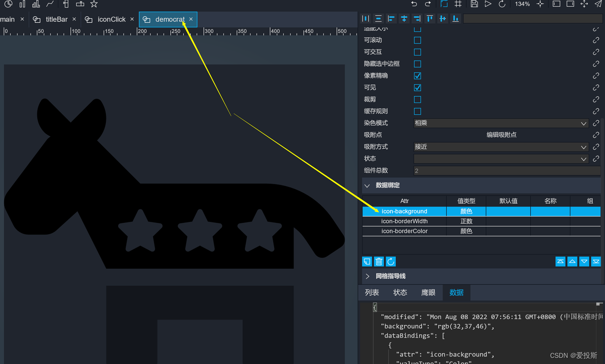Save with the floppy disk icon
The width and height of the screenshot is (605, 364).
(x=475, y=4)
